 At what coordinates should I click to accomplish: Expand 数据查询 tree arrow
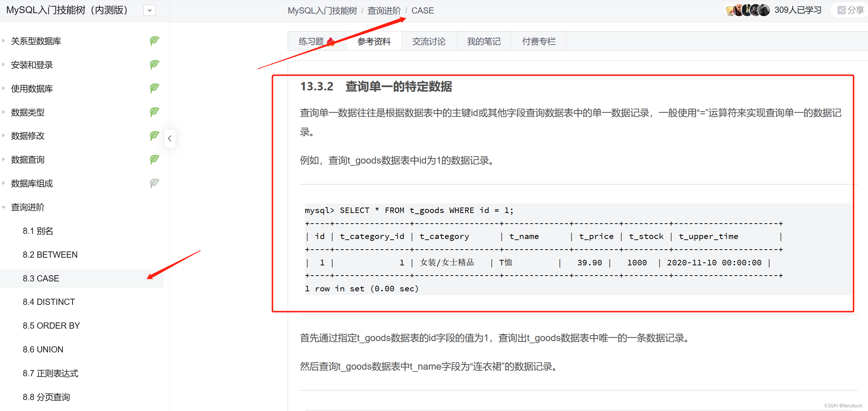pos(4,160)
